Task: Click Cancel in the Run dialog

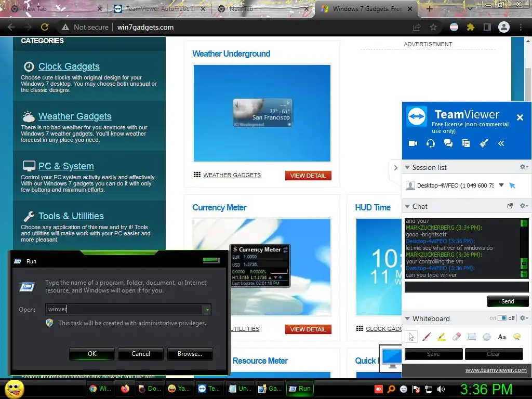Action: pyautogui.click(x=141, y=353)
